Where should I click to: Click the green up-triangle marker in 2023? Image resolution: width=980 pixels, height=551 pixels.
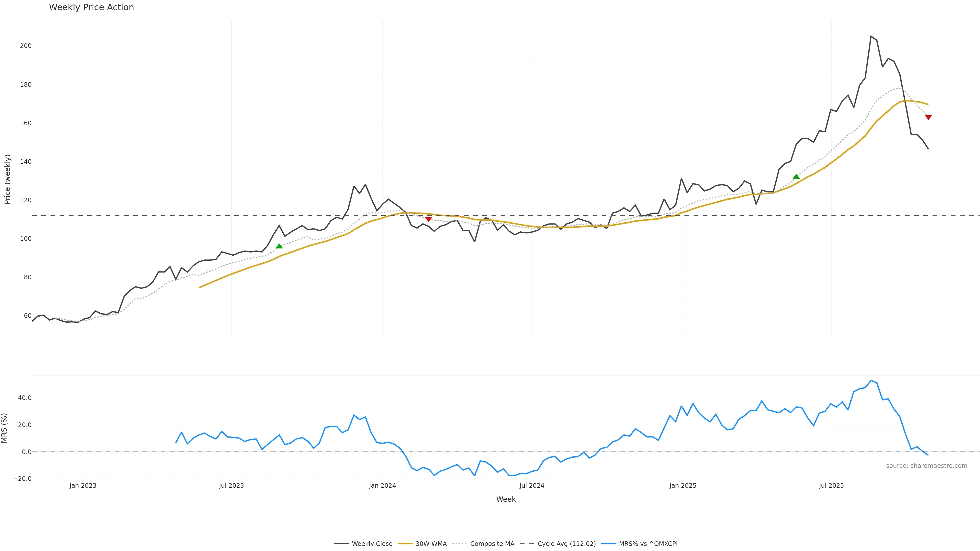tap(279, 246)
